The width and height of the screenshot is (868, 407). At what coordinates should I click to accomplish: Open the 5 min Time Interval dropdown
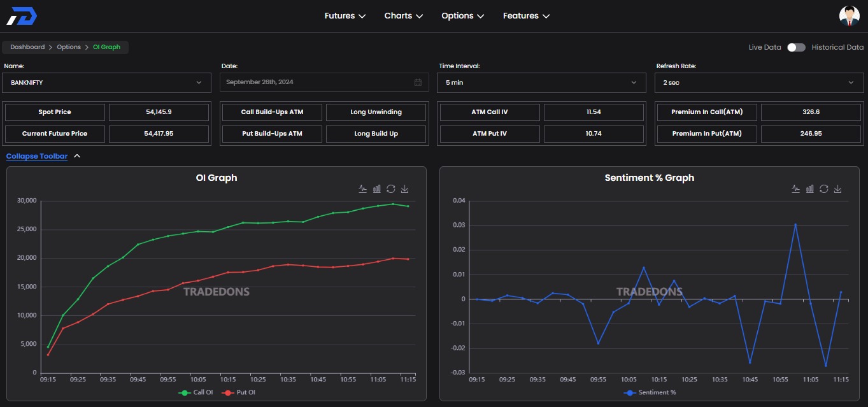[x=541, y=82]
